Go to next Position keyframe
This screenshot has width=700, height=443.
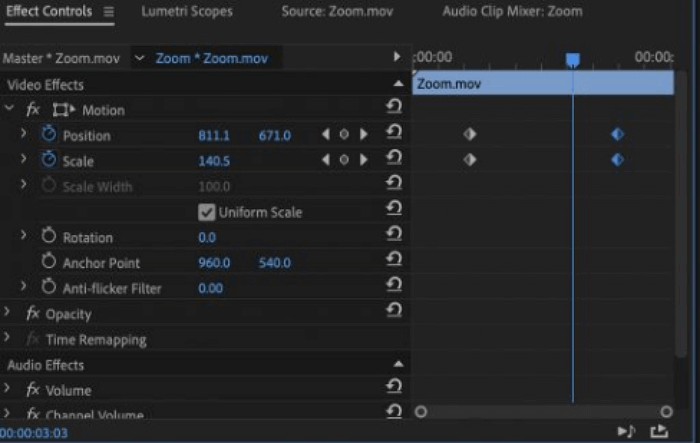click(363, 134)
